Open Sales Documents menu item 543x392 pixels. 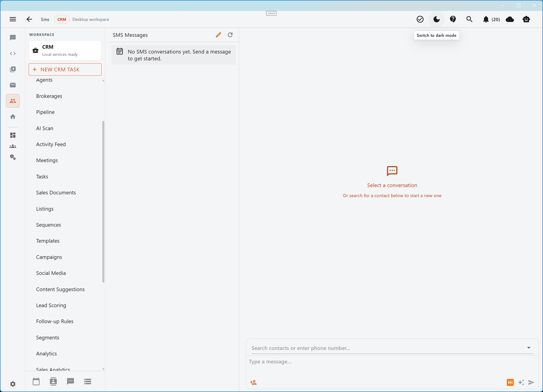[56, 193]
